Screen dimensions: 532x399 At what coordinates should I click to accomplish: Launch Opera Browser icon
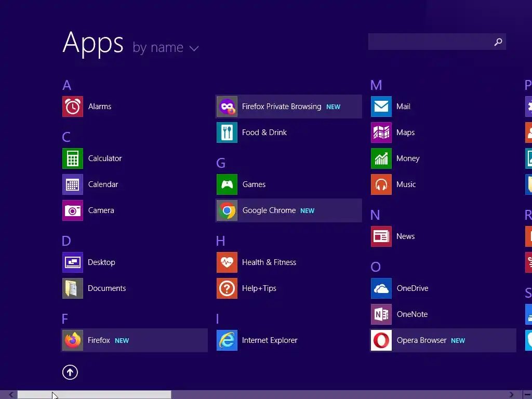[381, 340]
